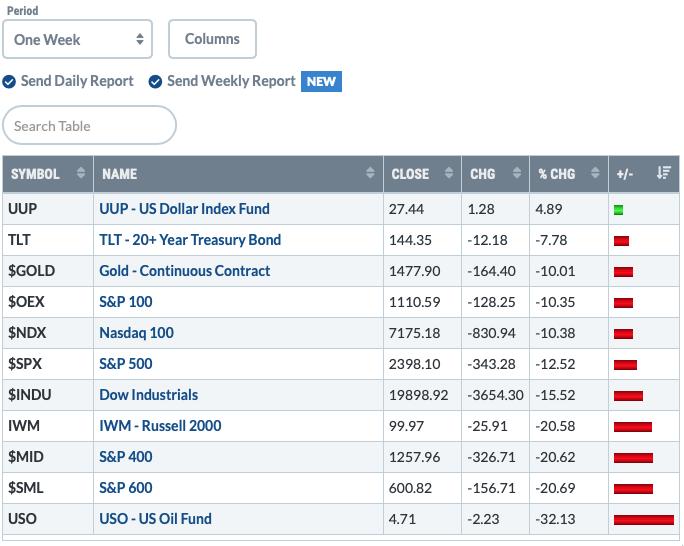Click the +/- column descending sort icon
684x546 pixels.
tap(663, 173)
